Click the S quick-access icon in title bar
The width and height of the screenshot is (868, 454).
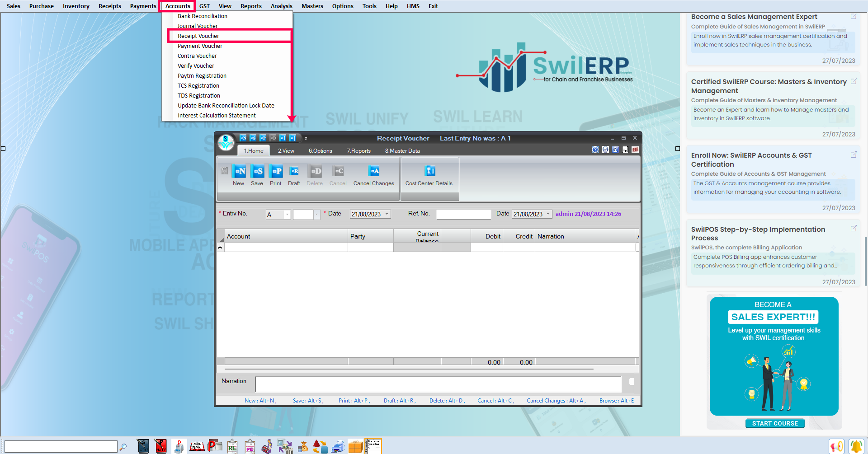point(253,138)
